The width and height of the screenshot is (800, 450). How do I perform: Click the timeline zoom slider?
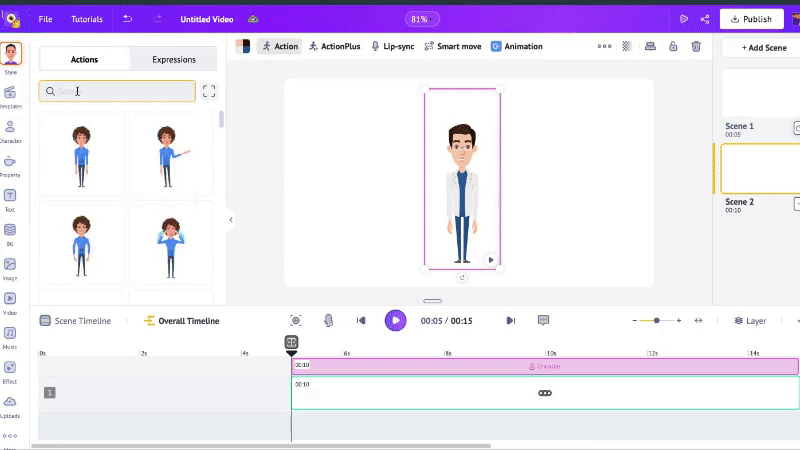(x=656, y=321)
